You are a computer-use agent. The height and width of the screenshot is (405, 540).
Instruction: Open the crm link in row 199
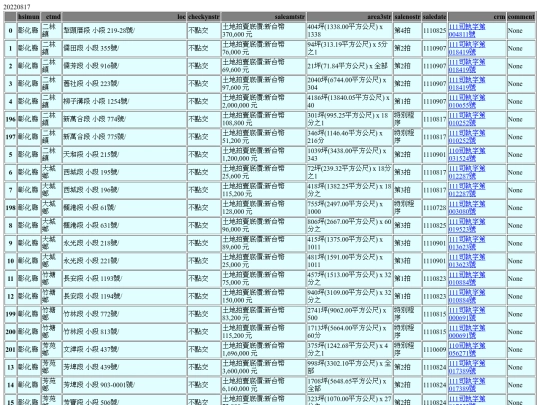[x=467, y=314]
